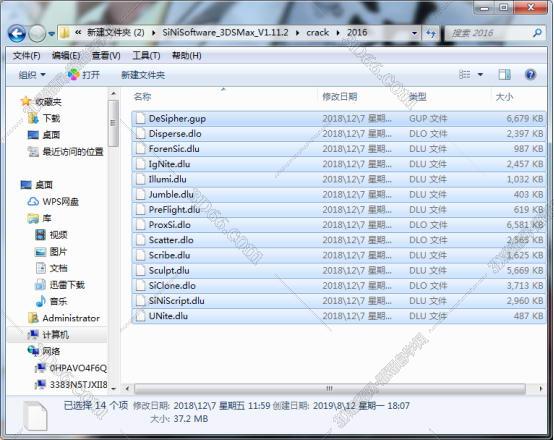Click PreFlight.dlu file icon

(x=141, y=210)
